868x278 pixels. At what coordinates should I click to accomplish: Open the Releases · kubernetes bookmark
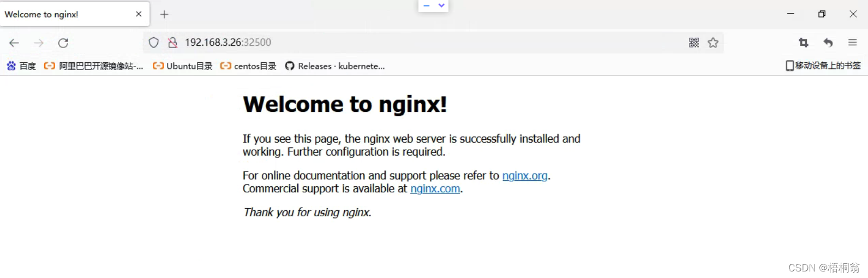pyautogui.click(x=335, y=66)
